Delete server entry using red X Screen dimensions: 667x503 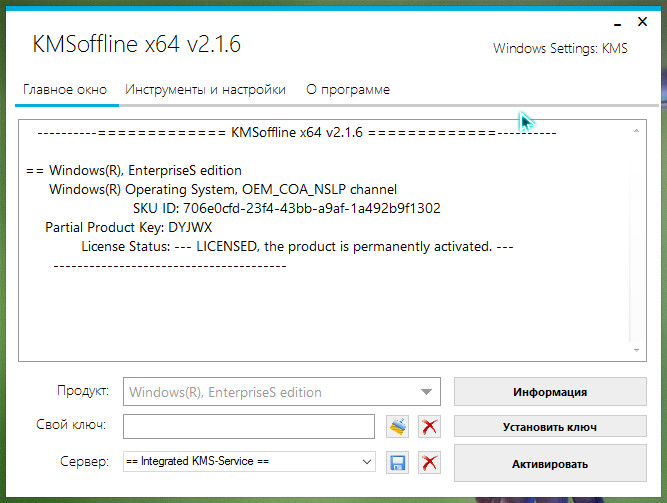(429, 463)
